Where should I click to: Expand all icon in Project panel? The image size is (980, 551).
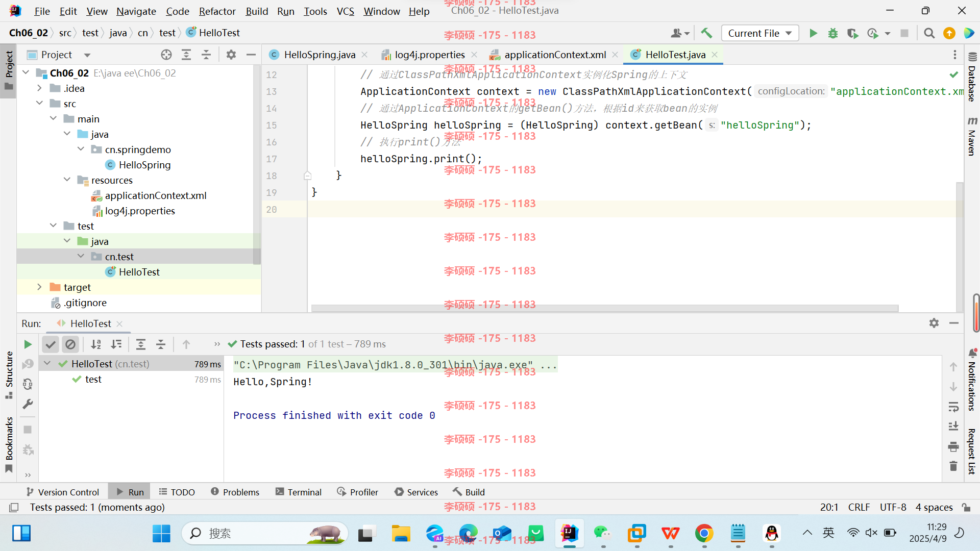point(186,55)
